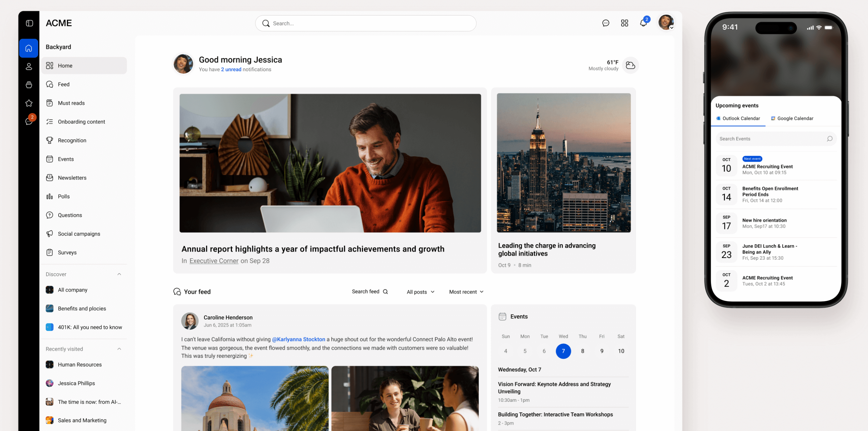The height and width of the screenshot is (431, 868).
Task: Follow the Executive Corner link
Action: click(214, 261)
